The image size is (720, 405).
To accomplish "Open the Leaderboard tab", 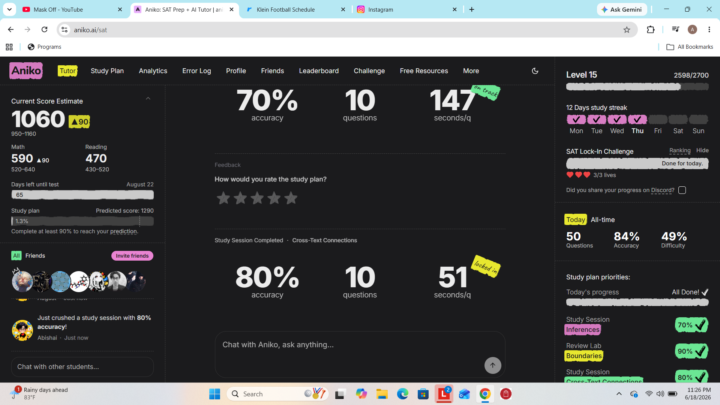I will (319, 71).
